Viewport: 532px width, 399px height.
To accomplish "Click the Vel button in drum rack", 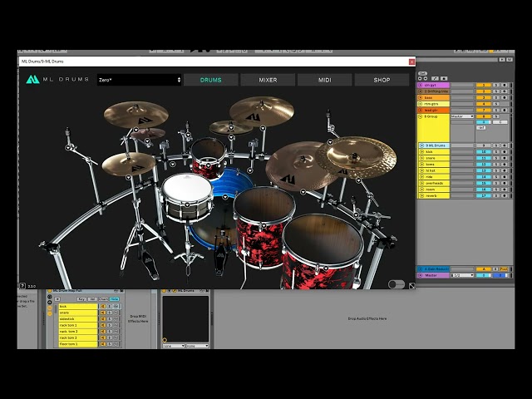I will click(92, 299).
